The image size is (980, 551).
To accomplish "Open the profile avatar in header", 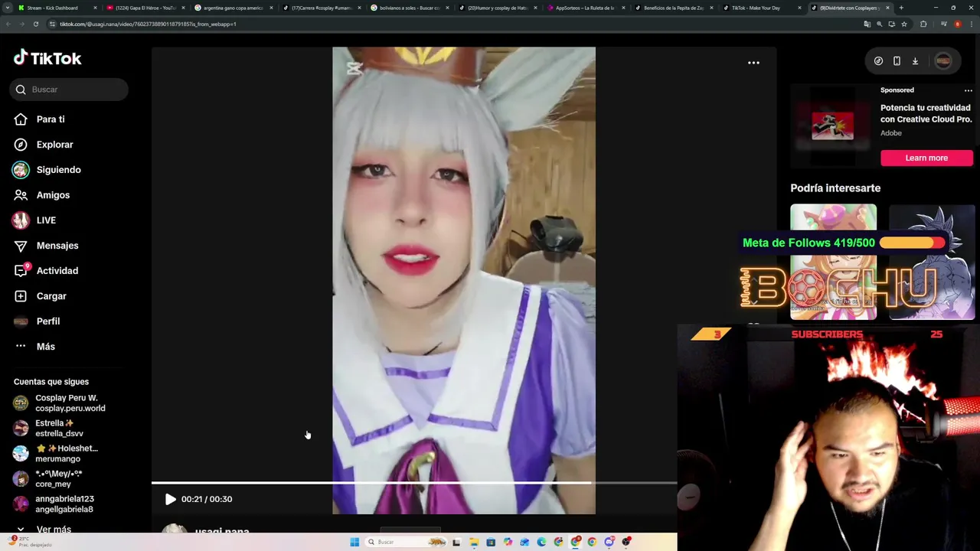I will [942, 61].
